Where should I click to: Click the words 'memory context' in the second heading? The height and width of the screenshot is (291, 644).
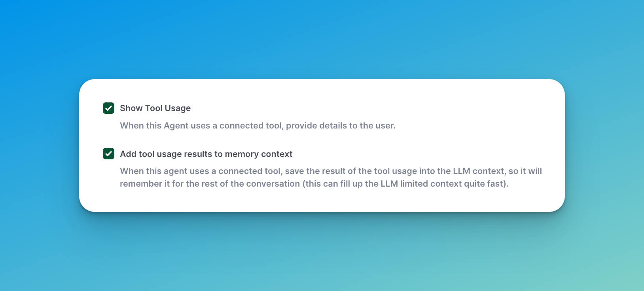coord(258,154)
